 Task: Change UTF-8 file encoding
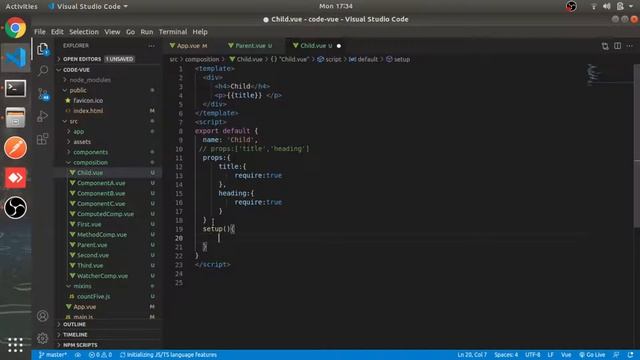533,355
